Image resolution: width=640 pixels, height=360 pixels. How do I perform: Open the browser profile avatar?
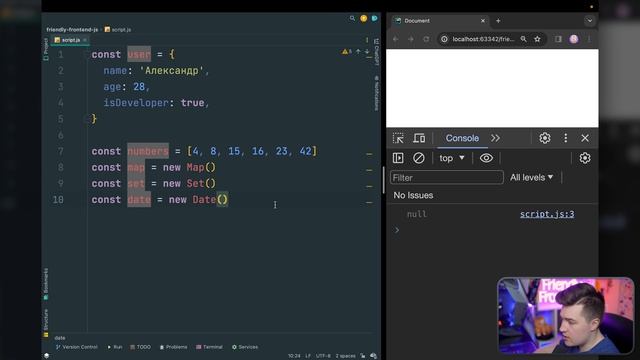tap(573, 39)
